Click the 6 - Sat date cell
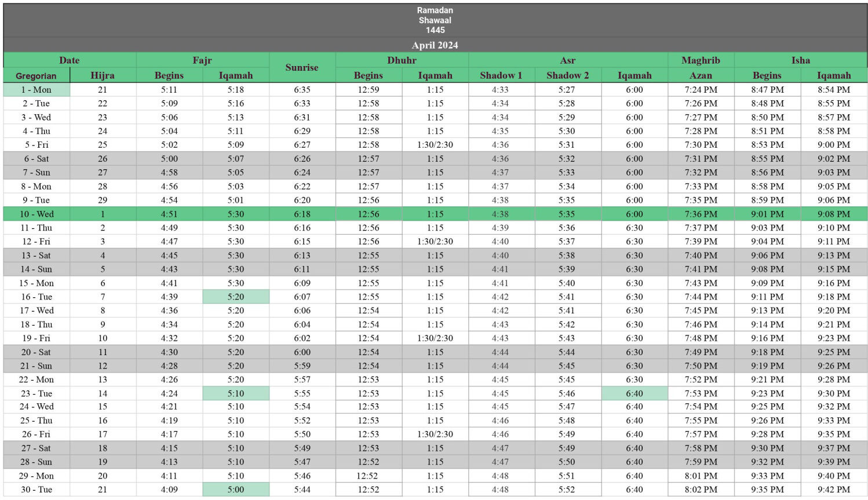This screenshot has height=500, width=868. click(x=37, y=159)
